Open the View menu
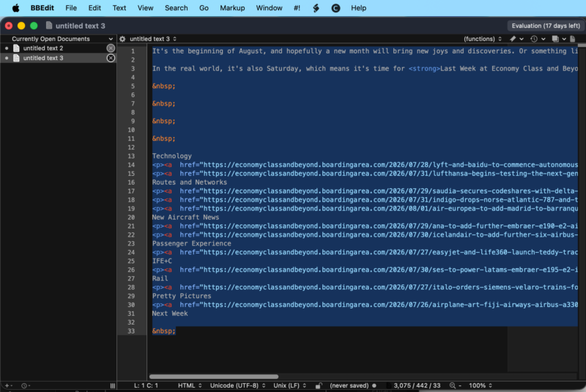Screen dimensions: 586x392 tap(145, 8)
